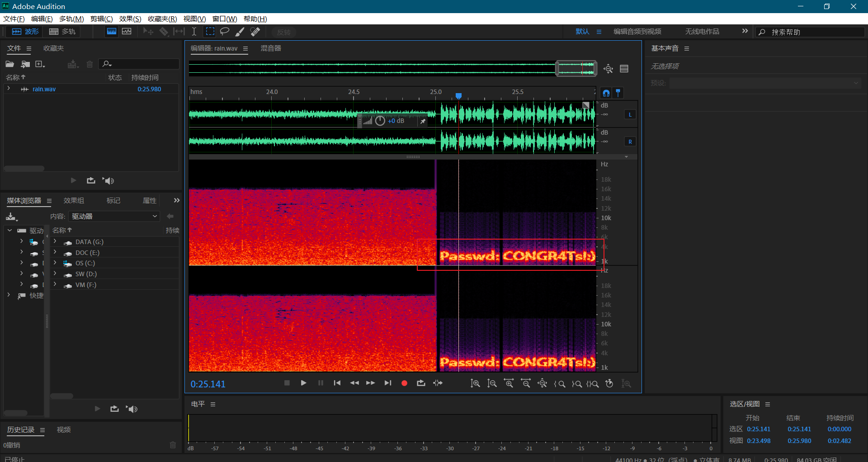The height and width of the screenshot is (462, 868).
Task: Open the 标记 tab
Action: [113, 201]
